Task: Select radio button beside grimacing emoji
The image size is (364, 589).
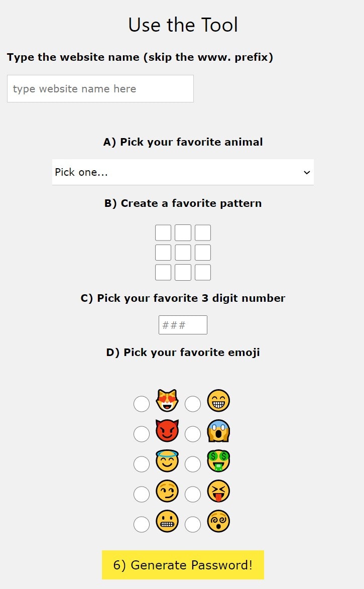Action: [x=142, y=525]
